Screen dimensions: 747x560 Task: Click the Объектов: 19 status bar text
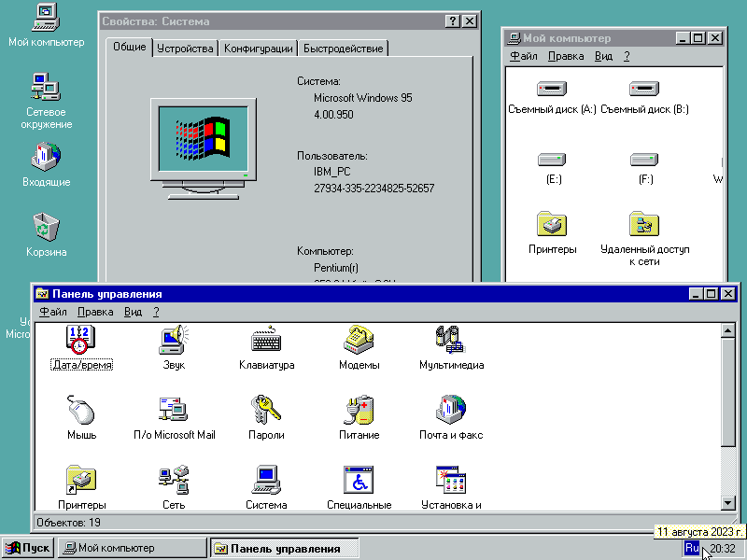point(68,523)
